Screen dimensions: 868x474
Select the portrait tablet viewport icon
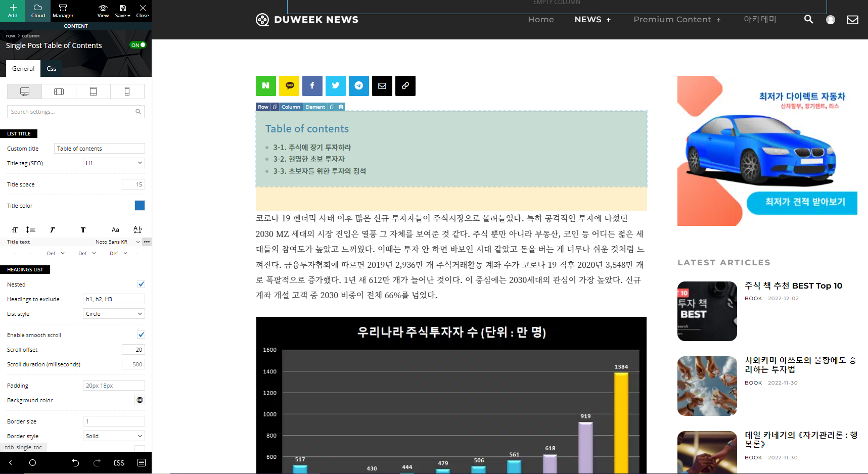[93, 91]
